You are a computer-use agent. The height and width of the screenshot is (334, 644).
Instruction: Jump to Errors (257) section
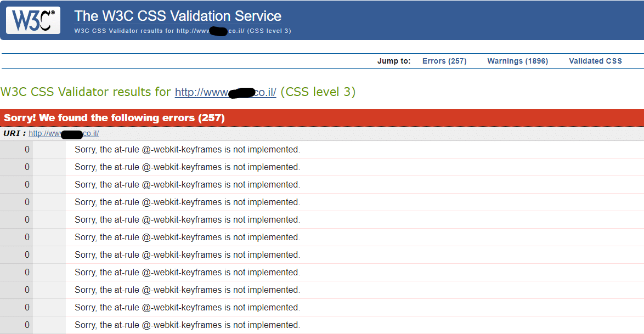pyautogui.click(x=444, y=61)
